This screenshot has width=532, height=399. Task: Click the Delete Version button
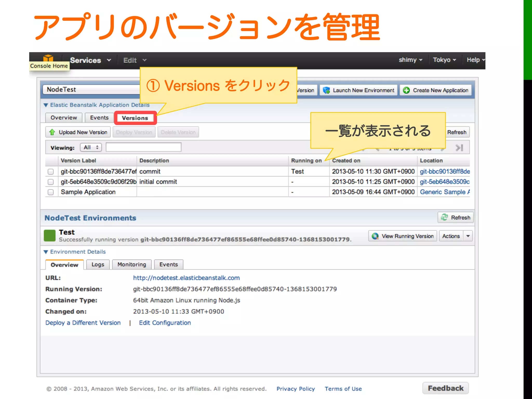coord(178,132)
